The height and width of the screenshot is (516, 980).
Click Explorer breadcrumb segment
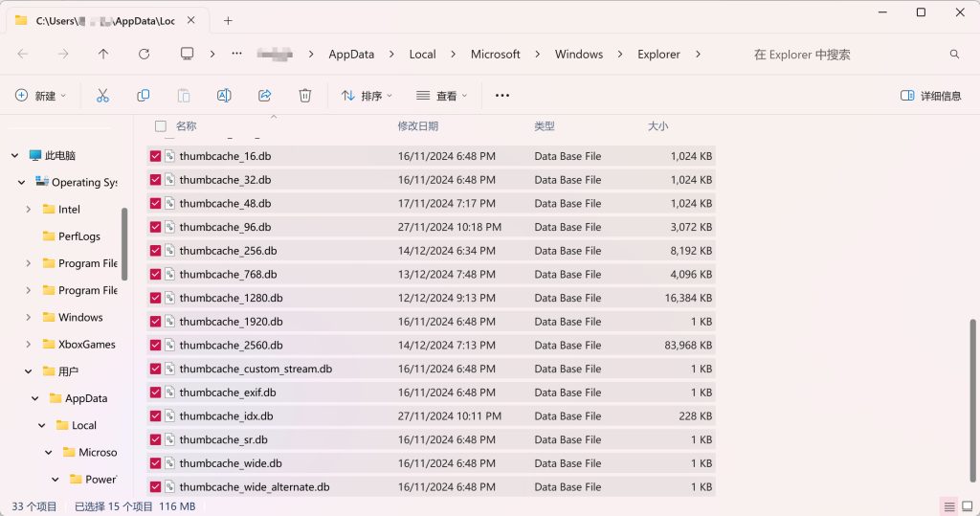tap(658, 55)
